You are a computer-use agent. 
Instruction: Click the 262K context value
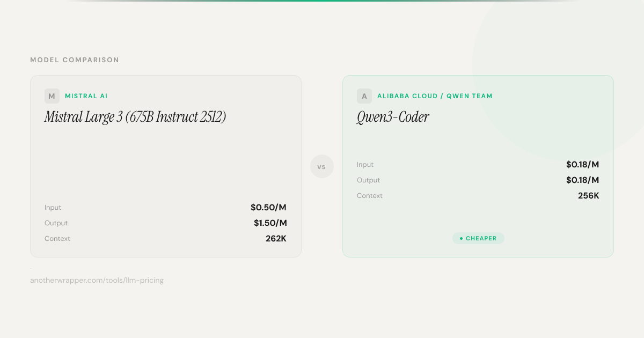click(276, 239)
